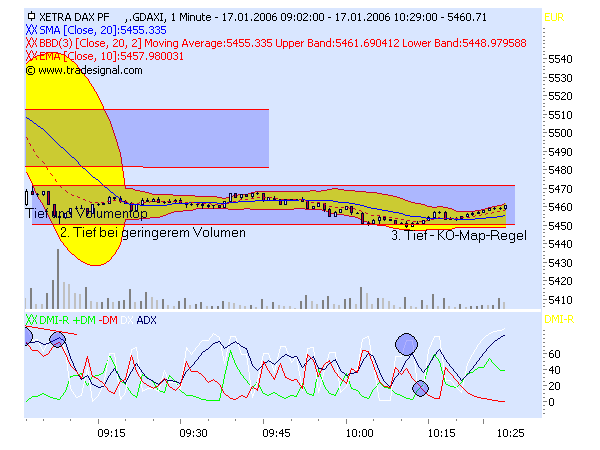The width and height of the screenshot is (600, 450).
Task: Click the 5500 price axis label
Action: (x=560, y=133)
